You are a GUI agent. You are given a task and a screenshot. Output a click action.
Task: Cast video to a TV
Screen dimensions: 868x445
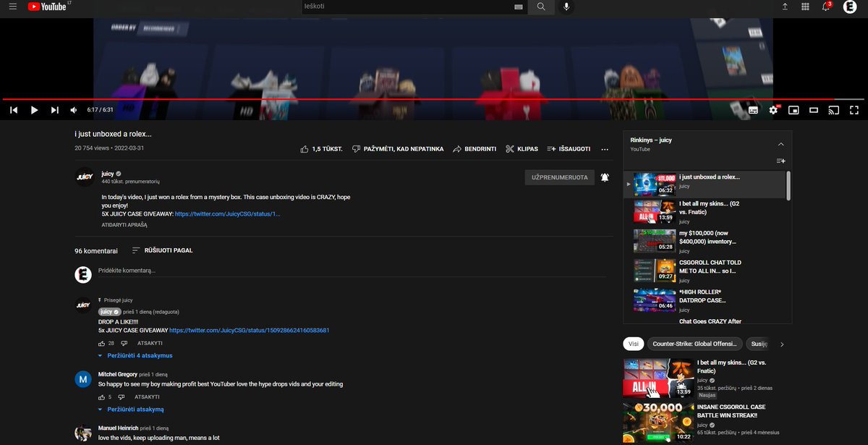pyautogui.click(x=834, y=110)
